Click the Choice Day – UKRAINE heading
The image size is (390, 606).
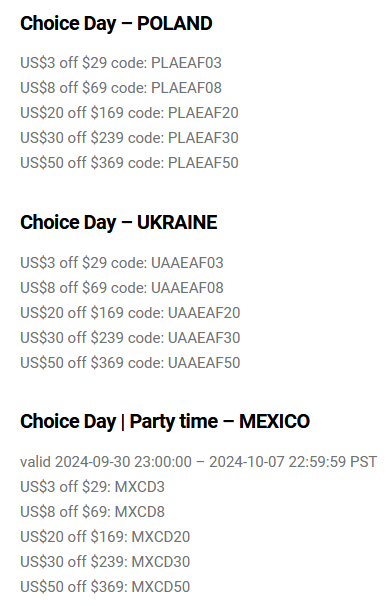click(119, 223)
